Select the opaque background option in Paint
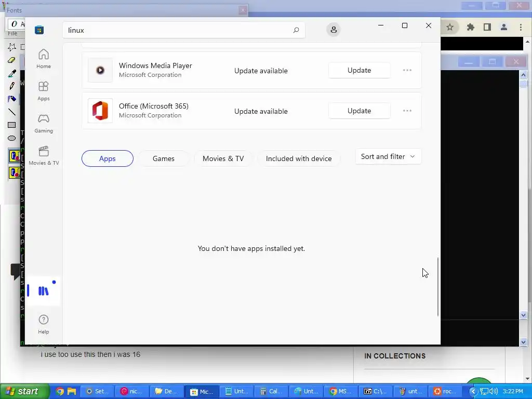532x399 pixels. click(x=14, y=156)
